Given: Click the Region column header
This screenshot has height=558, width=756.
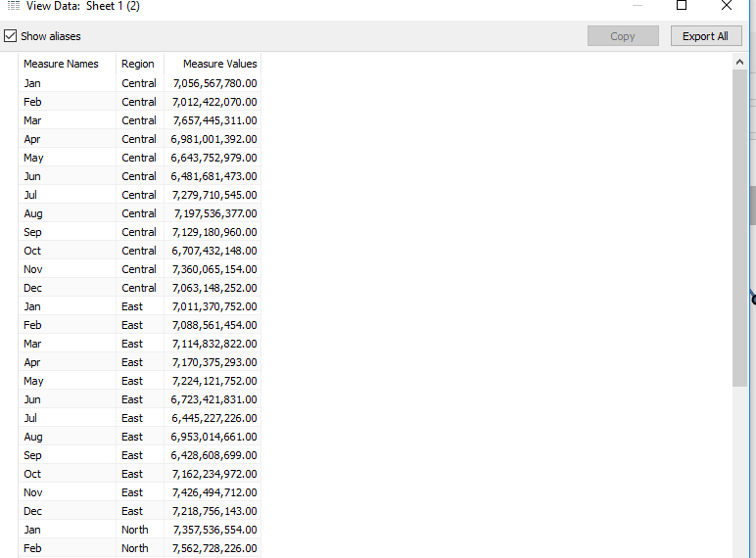Looking at the screenshot, I should pyautogui.click(x=138, y=64).
